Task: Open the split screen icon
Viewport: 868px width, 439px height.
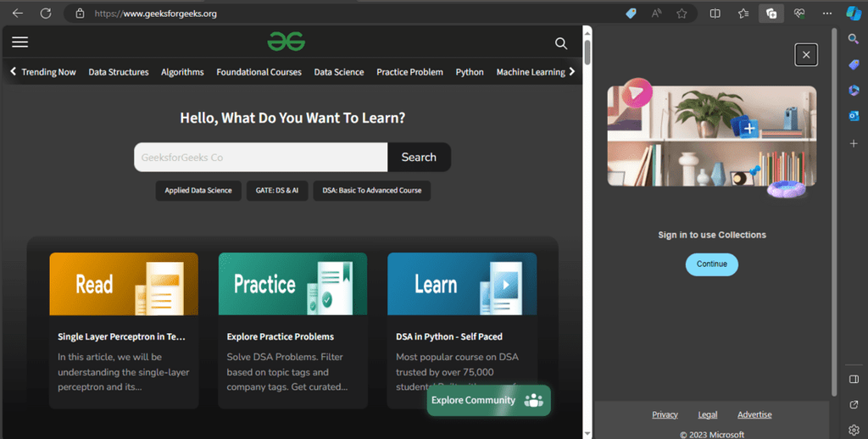Action: coord(715,14)
